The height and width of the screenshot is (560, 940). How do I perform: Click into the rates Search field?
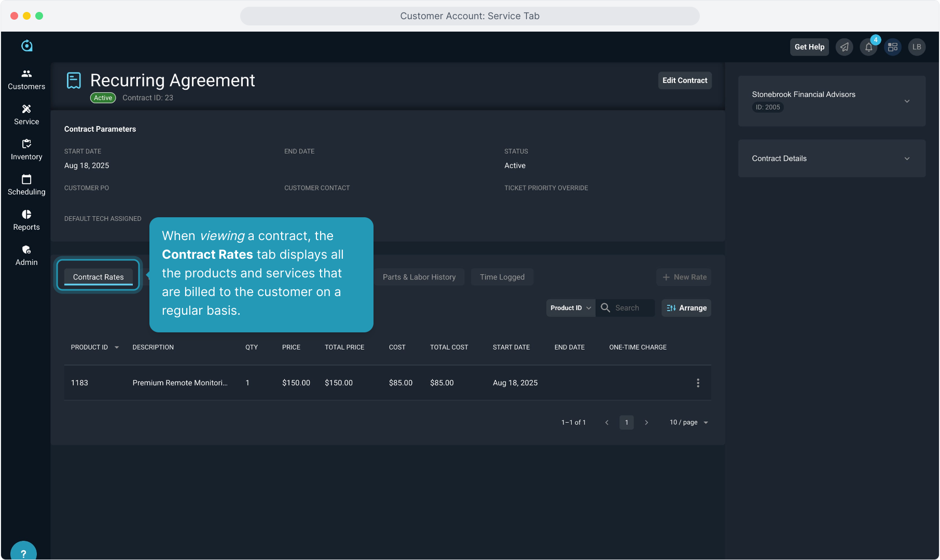(631, 308)
